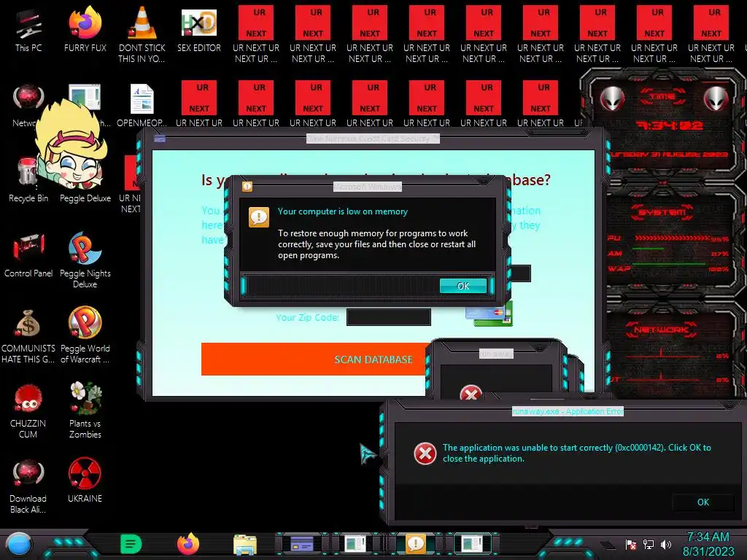Open the COMMUNISTS HATE THIS G... money bag icon
This screenshot has height=560, width=747.
pos(28,335)
